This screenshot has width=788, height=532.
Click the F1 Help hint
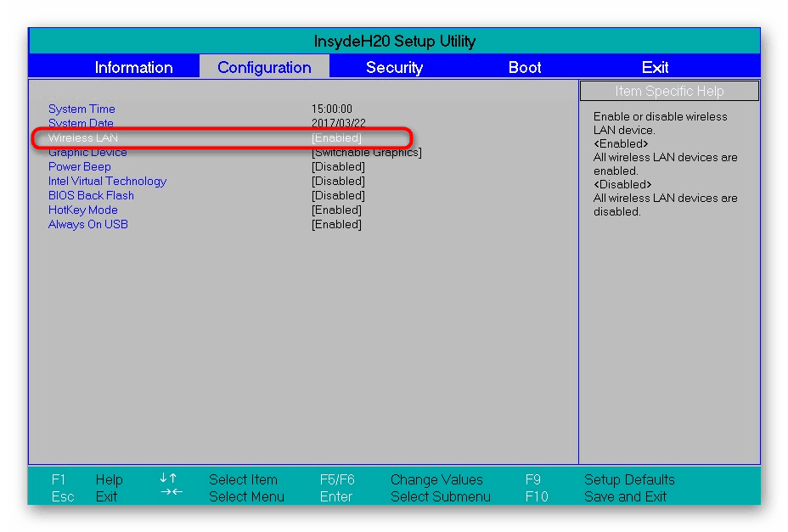coord(87,479)
